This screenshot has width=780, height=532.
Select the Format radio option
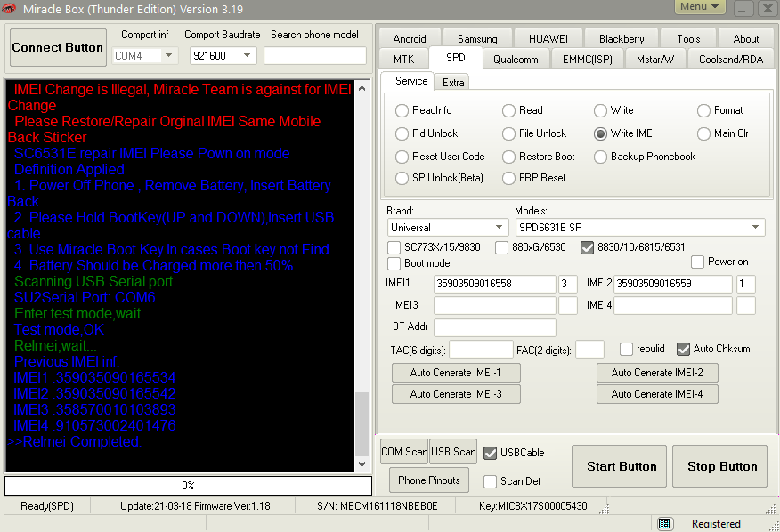pos(703,110)
